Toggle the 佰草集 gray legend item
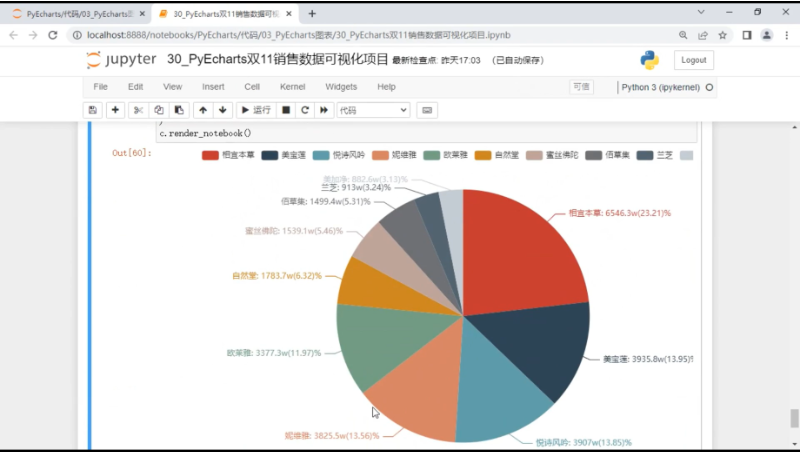This screenshot has height=453, width=800. (608, 155)
